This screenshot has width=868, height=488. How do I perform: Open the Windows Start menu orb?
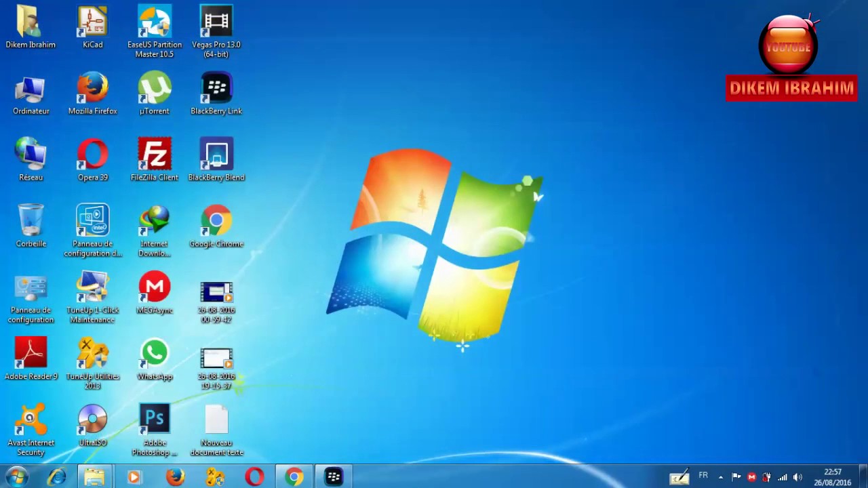[x=17, y=477]
